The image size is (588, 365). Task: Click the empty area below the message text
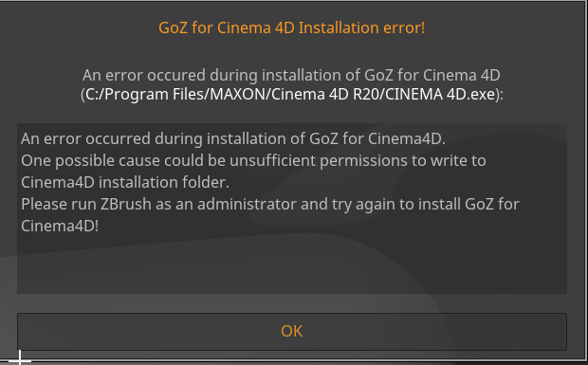click(x=292, y=265)
